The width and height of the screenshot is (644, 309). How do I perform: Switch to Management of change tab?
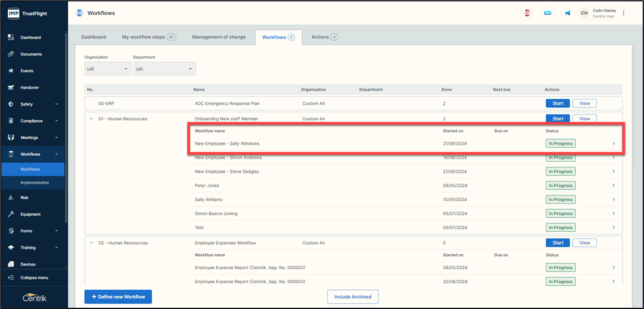pos(219,37)
